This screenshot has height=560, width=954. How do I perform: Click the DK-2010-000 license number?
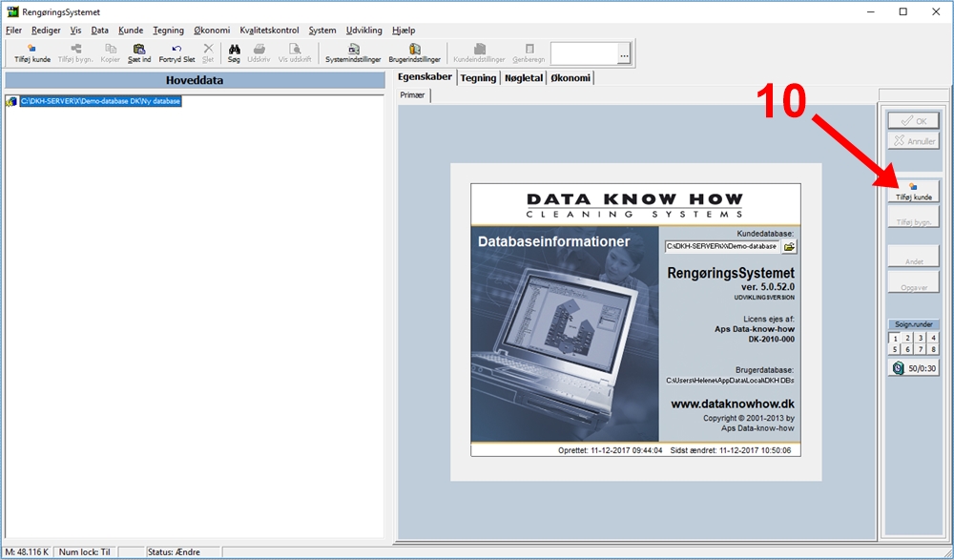[x=771, y=339]
